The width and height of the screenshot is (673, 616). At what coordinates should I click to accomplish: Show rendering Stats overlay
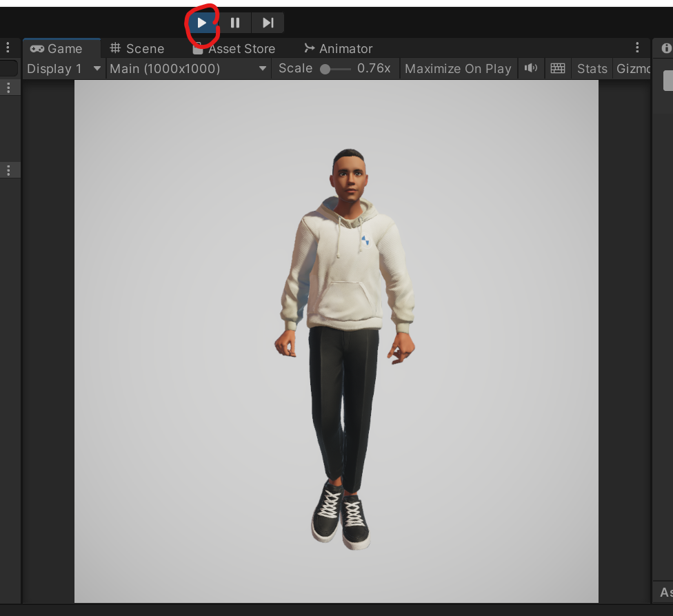tap(592, 68)
